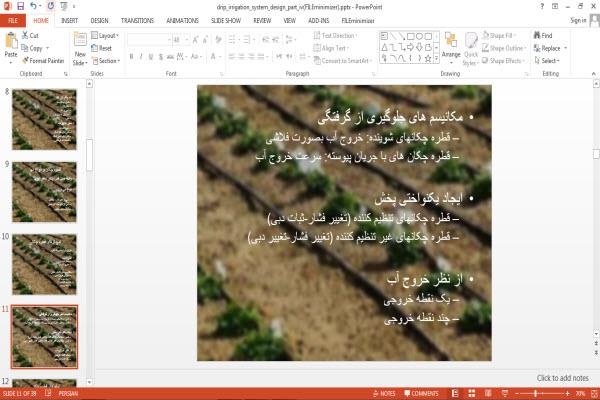Switch to the FILEminimizer tab
The image size is (600, 400).
(x=358, y=21)
